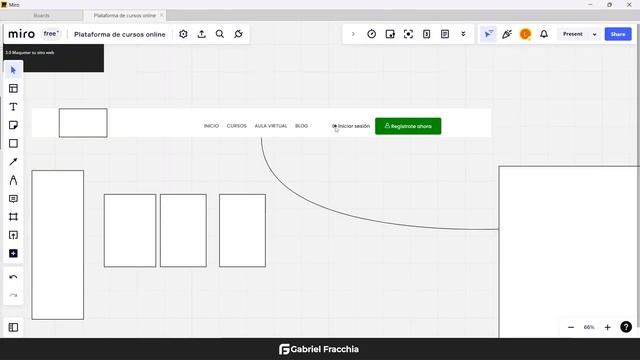
Task: Expand more collaboration tools chevrons
Action: pyautogui.click(x=463, y=34)
